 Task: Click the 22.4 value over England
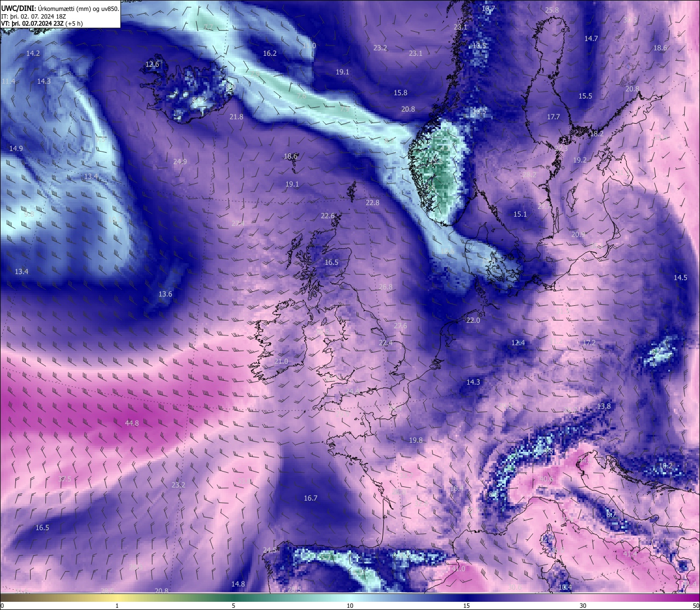(x=386, y=342)
